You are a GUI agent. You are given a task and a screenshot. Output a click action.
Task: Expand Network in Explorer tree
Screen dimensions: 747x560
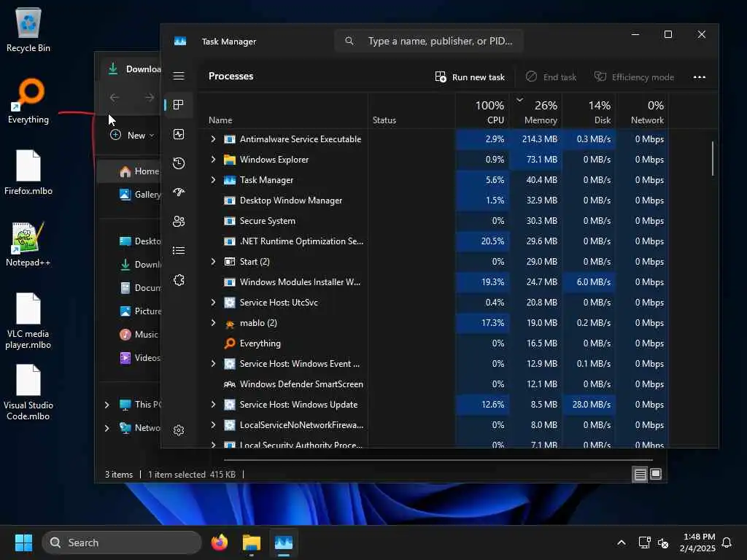coord(107,428)
